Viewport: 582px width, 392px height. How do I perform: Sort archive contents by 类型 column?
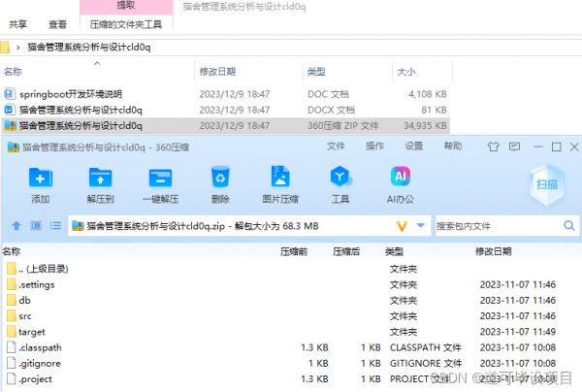point(394,251)
